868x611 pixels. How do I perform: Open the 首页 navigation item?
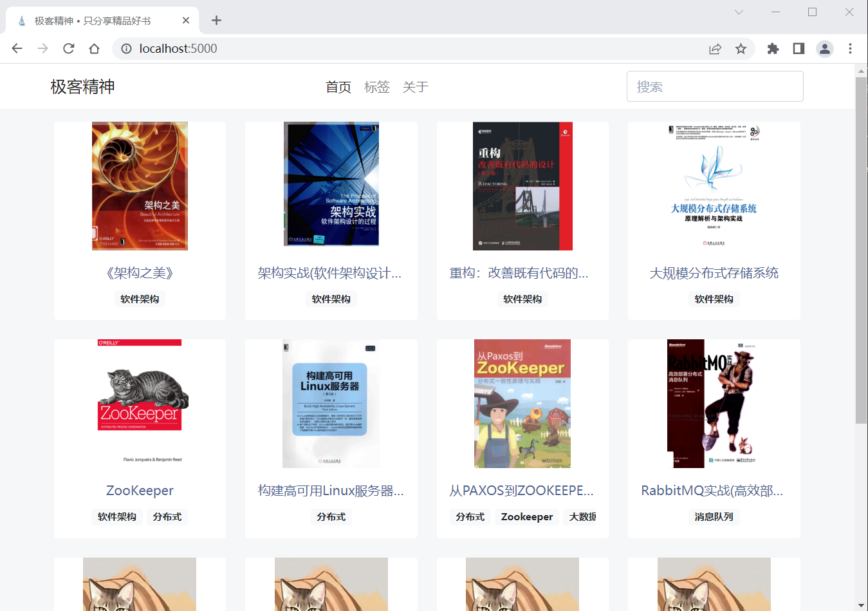pyautogui.click(x=338, y=87)
